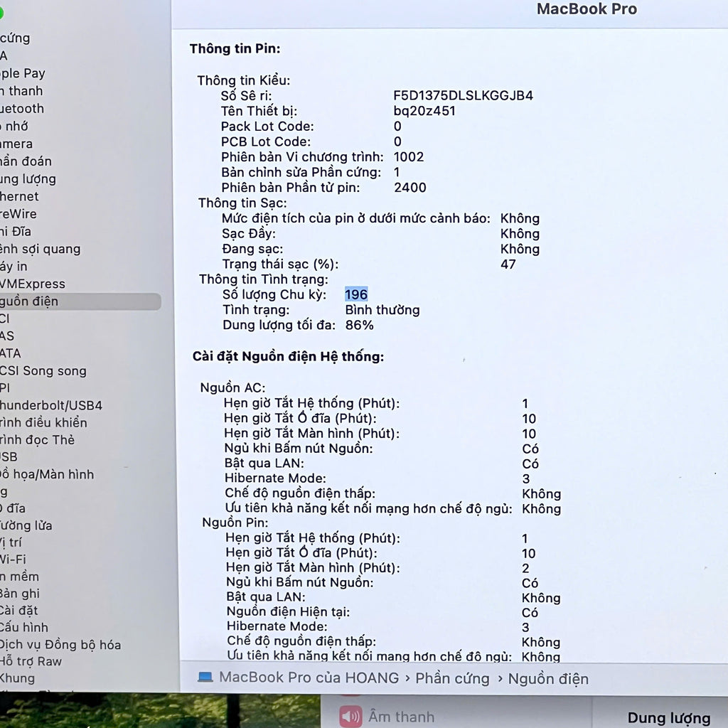Select Bluetooth in the hardware sidebar
Viewport: 728px width, 728px height.
point(22,109)
